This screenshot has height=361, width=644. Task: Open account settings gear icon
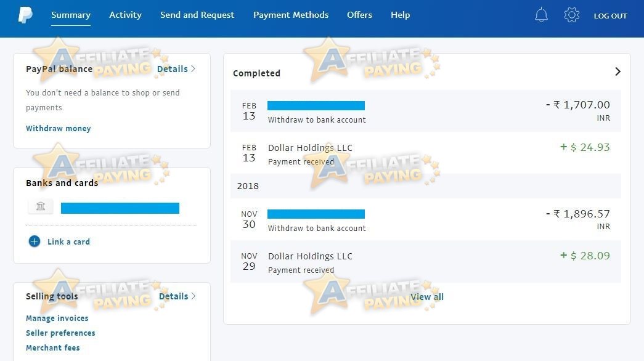[572, 15]
